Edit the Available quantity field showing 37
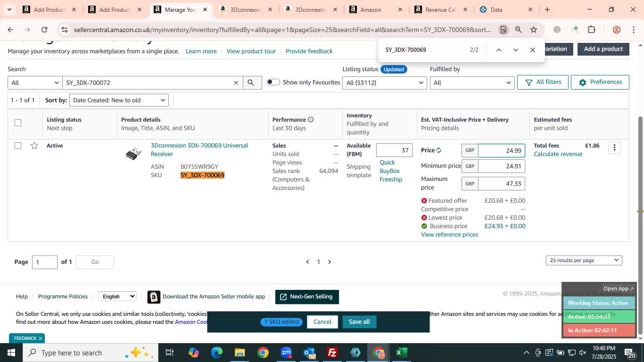The image size is (644, 362). click(394, 150)
